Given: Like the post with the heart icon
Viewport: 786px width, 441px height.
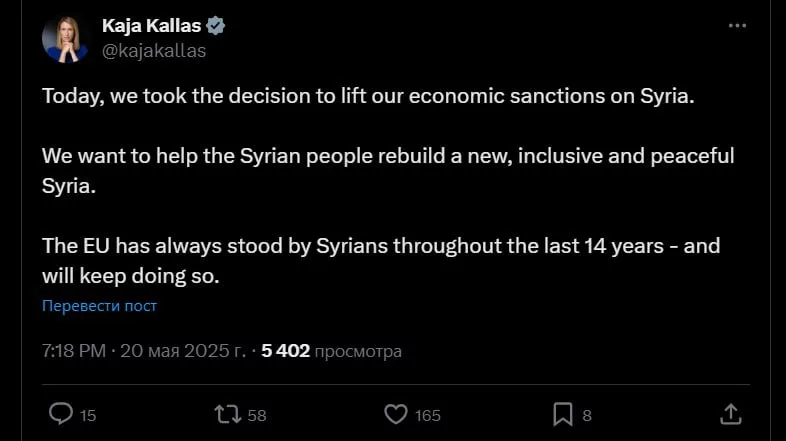Looking at the screenshot, I should (396, 414).
